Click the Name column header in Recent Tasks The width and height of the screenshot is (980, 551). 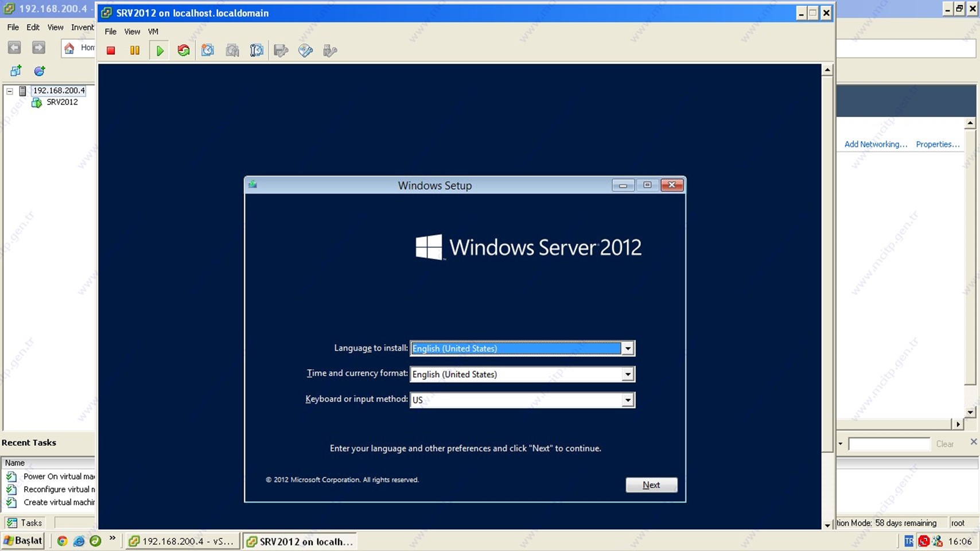[x=49, y=463]
